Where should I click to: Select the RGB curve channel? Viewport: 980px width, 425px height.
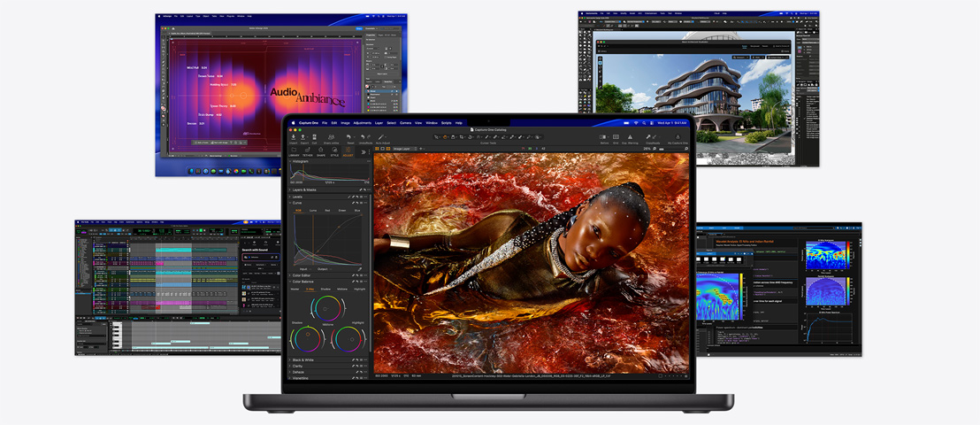[x=298, y=211]
